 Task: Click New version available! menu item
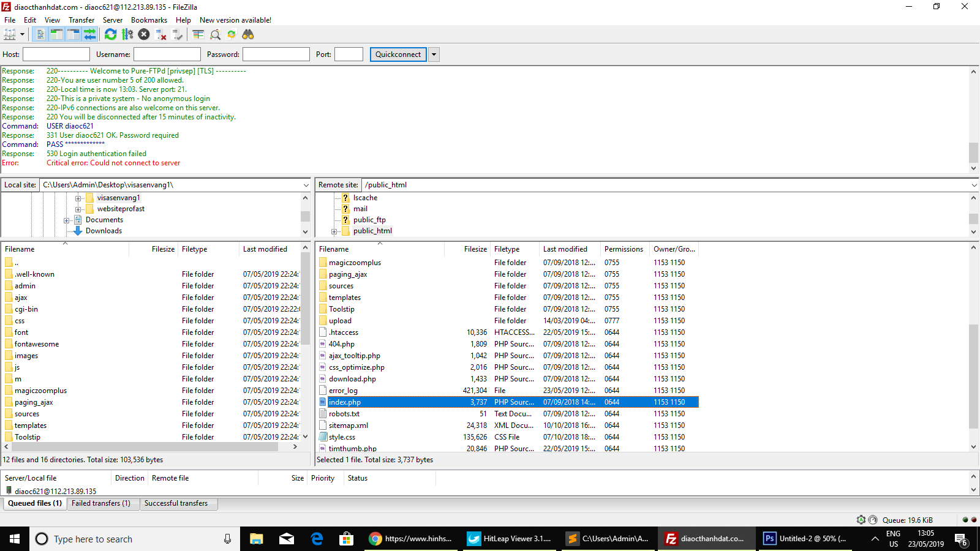(x=235, y=20)
